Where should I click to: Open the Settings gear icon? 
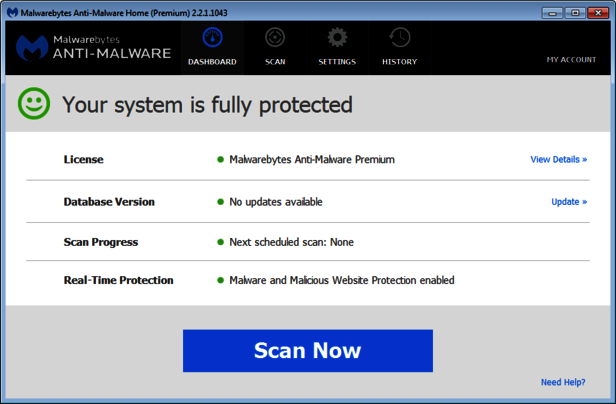(x=337, y=38)
